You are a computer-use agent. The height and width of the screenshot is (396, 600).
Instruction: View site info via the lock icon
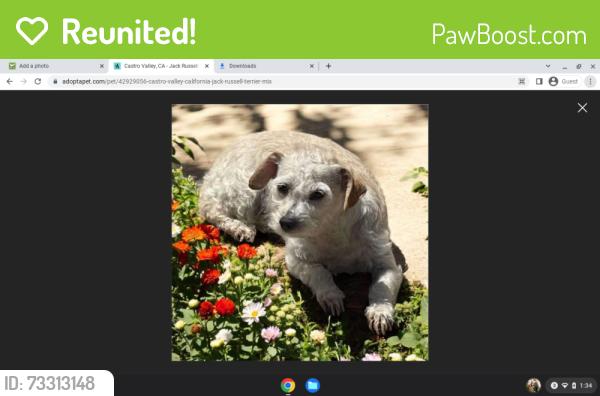coord(55,81)
